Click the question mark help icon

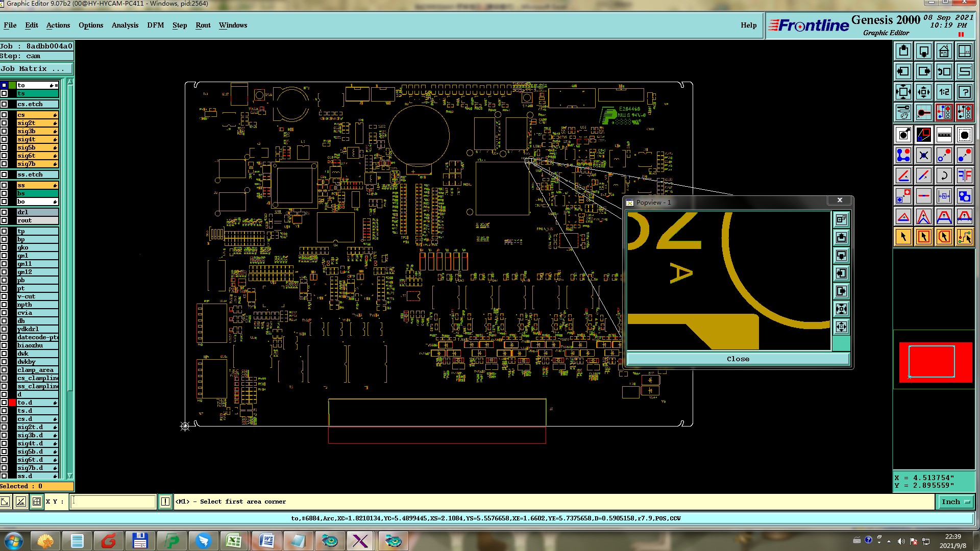coord(964,92)
